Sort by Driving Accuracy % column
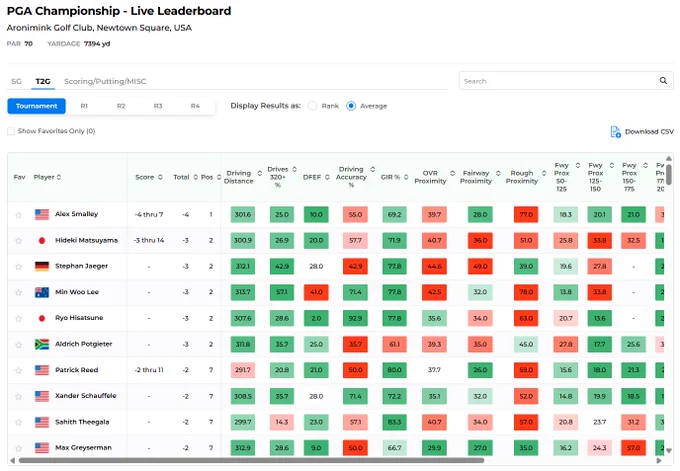This screenshot has width=680, height=471. click(373, 169)
